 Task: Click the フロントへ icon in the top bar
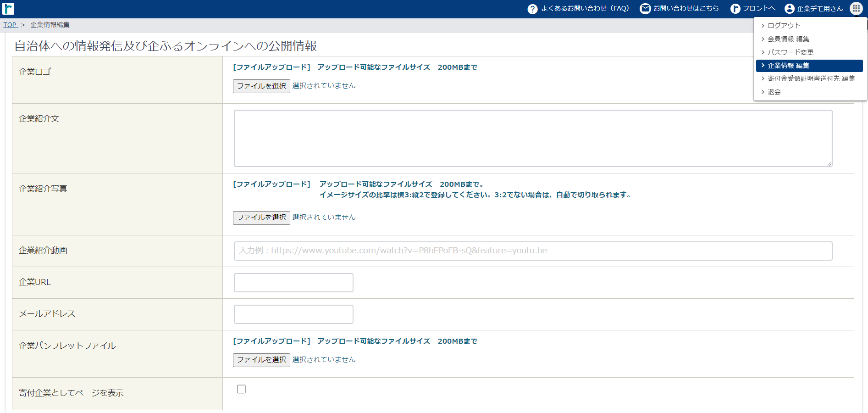[x=735, y=8]
